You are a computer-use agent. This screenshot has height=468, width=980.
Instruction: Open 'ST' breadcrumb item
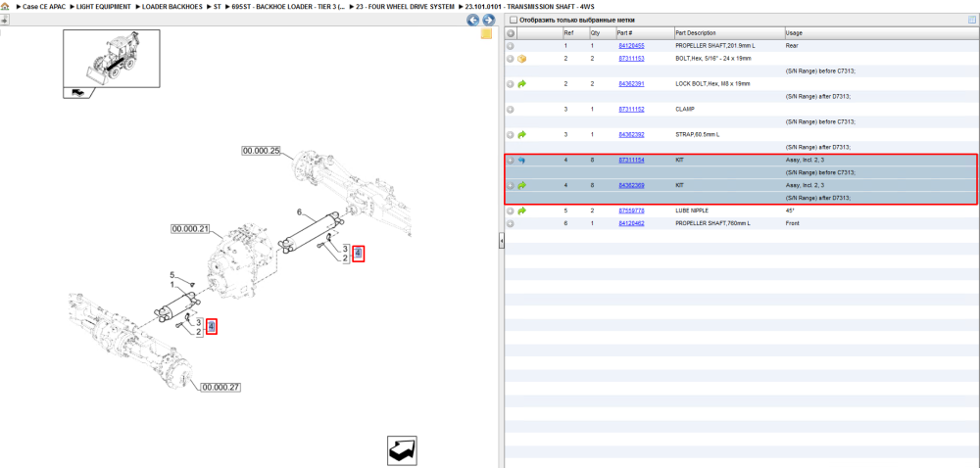[x=217, y=6]
